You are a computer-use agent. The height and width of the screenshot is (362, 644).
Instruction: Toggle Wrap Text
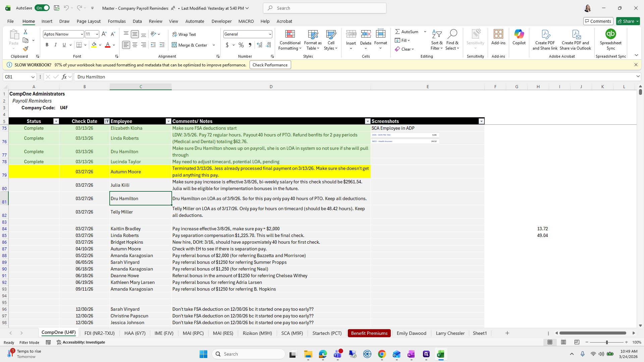click(x=184, y=34)
